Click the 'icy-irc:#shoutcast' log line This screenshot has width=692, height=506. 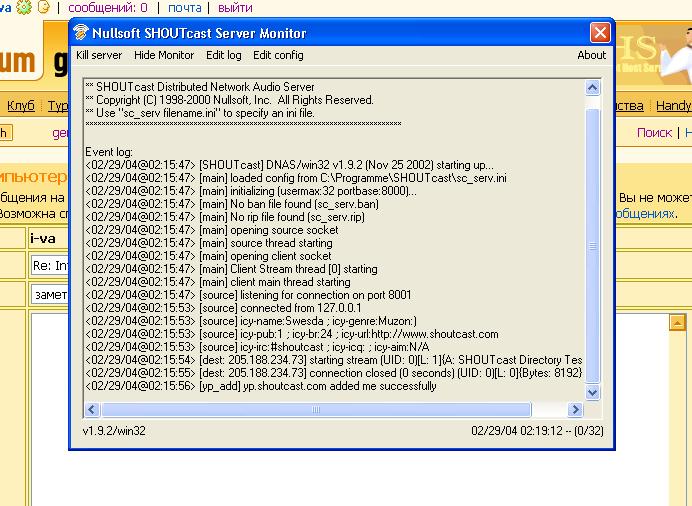(x=257, y=347)
